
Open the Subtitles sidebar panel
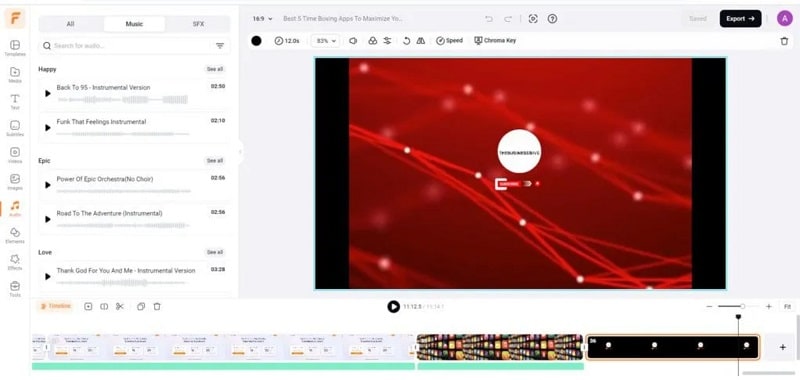point(15,128)
